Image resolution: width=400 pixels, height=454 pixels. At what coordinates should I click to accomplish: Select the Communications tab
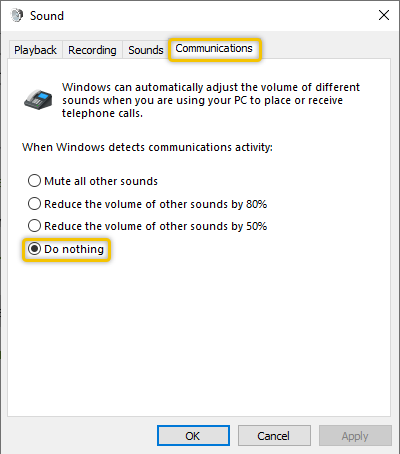(214, 49)
